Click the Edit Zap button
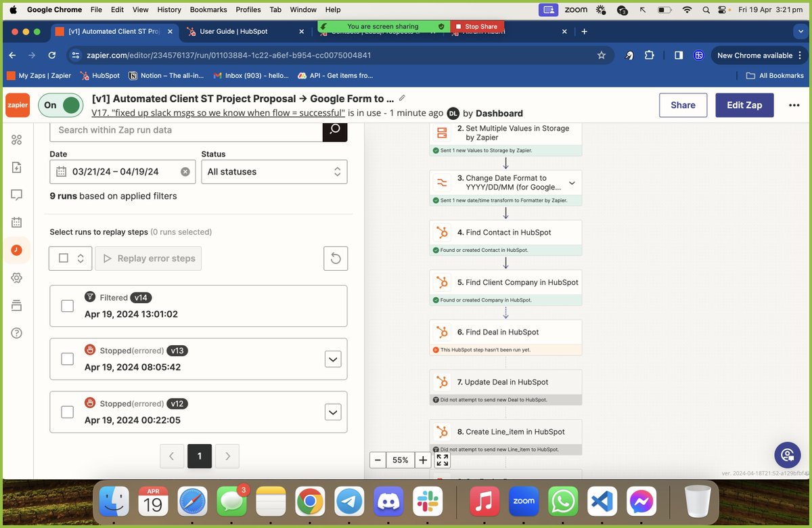 pos(744,105)
